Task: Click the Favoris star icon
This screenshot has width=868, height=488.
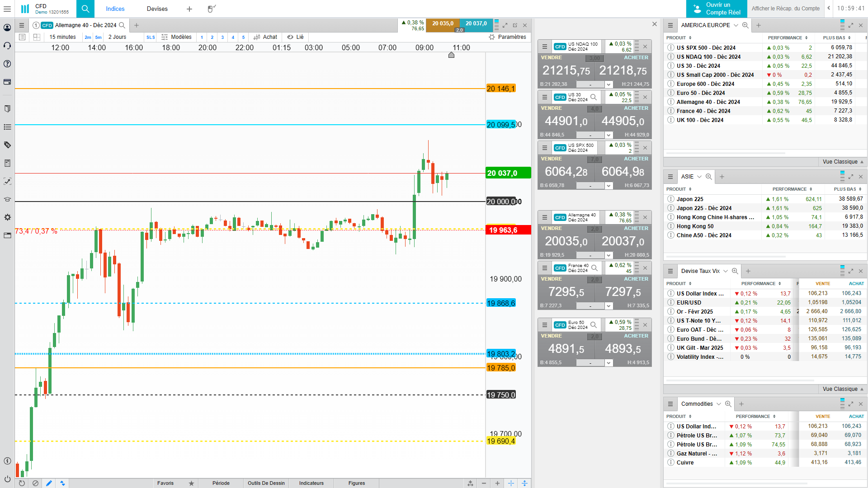Action: 191,483
